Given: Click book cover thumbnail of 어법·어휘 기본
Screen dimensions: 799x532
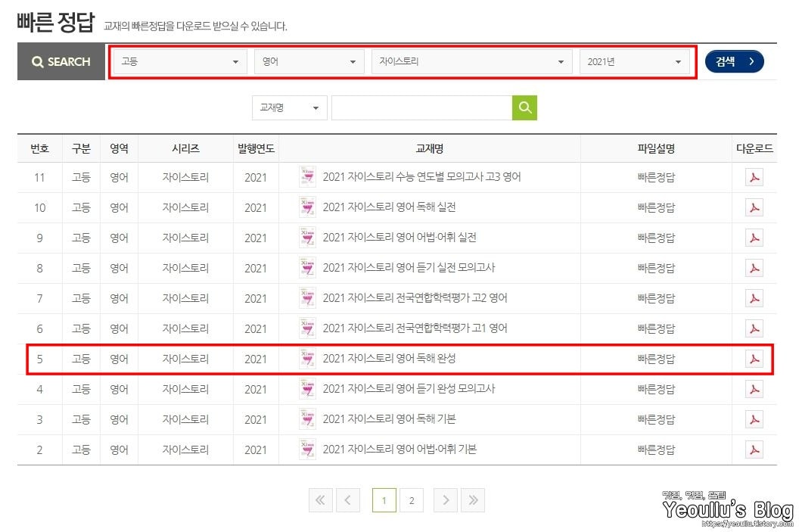Looking at the screenshot, I should 307,450.
